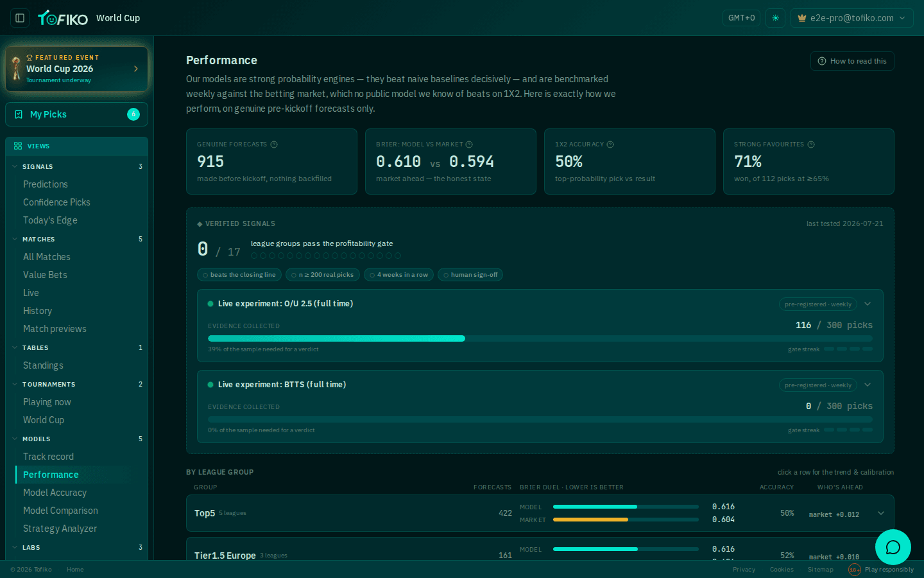Open the Cookies link
Image resolution: width=924 pixels, height=578 pixels.
point(782,570)
